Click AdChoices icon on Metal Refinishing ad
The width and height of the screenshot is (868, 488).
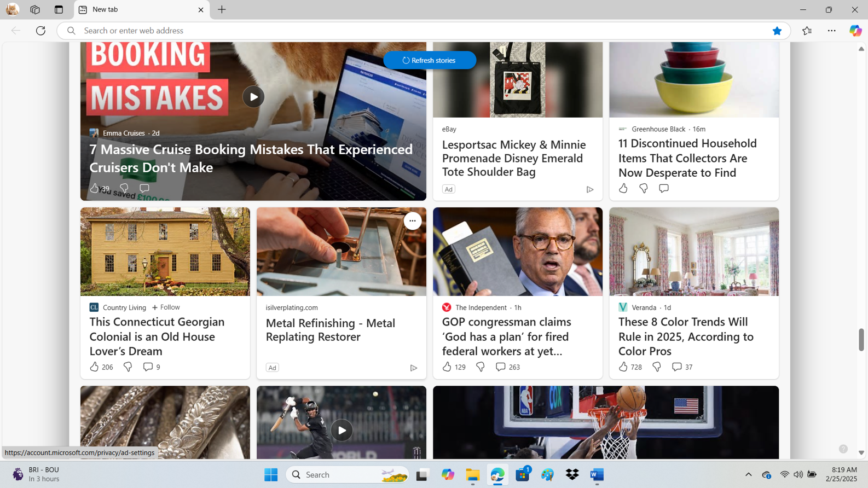click(414, 368)
